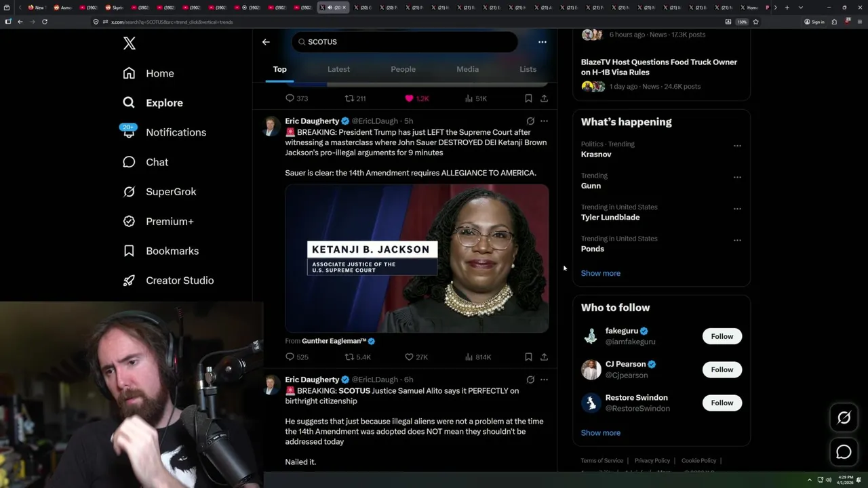View analytics showing 51K views
The height and width of the screenshot is (488, 868).
pos(475,98)
